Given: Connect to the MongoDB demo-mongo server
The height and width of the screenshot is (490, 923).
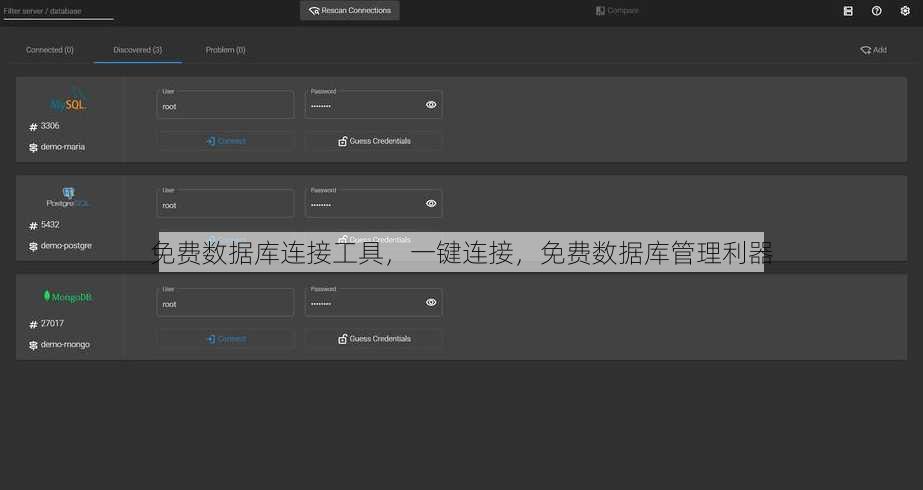Looking at the screenshot, I should click(226, 339).
